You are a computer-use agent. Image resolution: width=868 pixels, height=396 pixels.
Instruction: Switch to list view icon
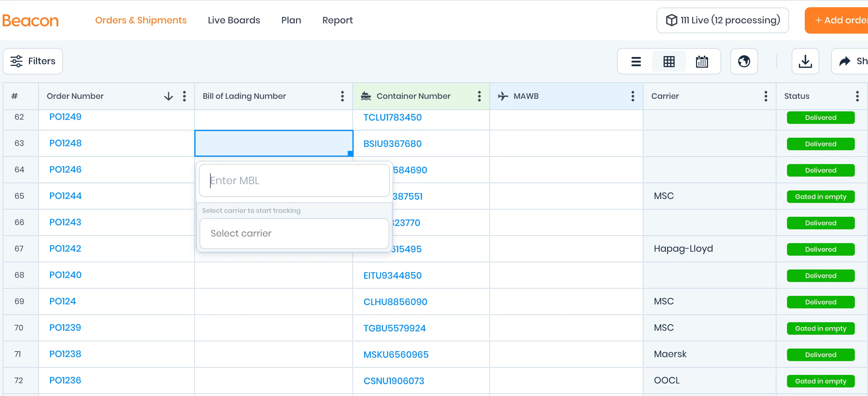pyautogui.click(x=636, y=61)
